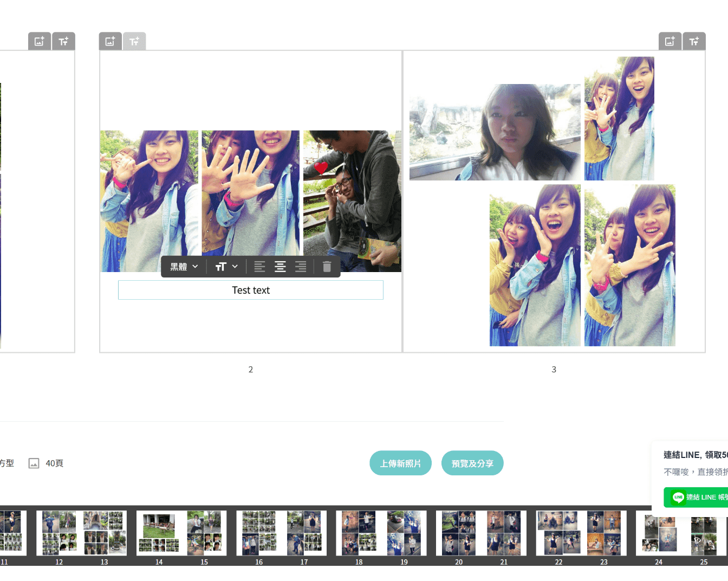The image size is (728, 581).
Task: Click the add text icon above page 3
Action: coord(694,41)
